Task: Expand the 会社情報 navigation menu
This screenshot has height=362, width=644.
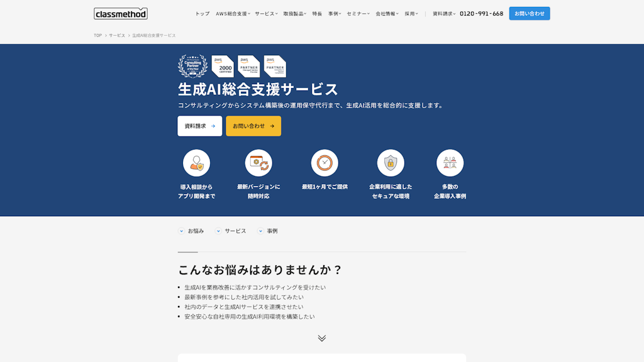Action: coord(387,14)
